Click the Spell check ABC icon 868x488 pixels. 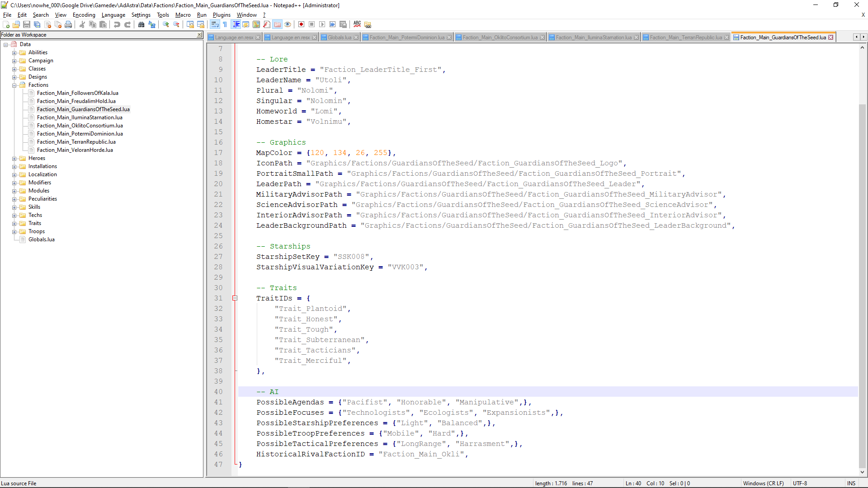click(357, 24)
